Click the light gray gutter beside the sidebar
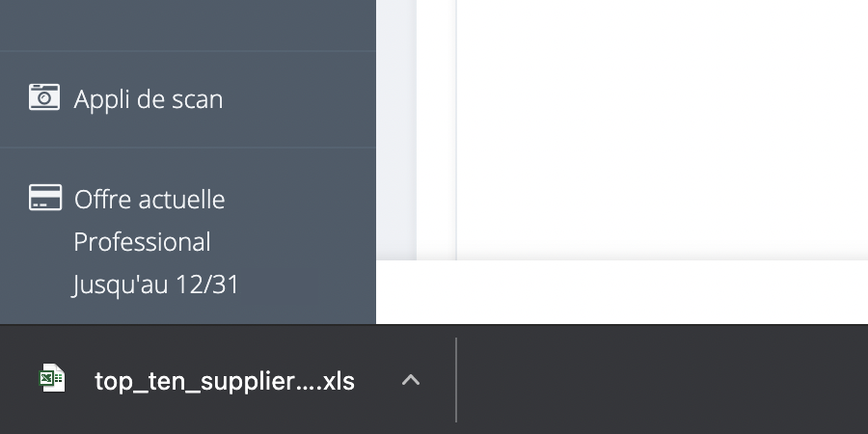Viewport: 868px width, 434px height. (396, 129)
